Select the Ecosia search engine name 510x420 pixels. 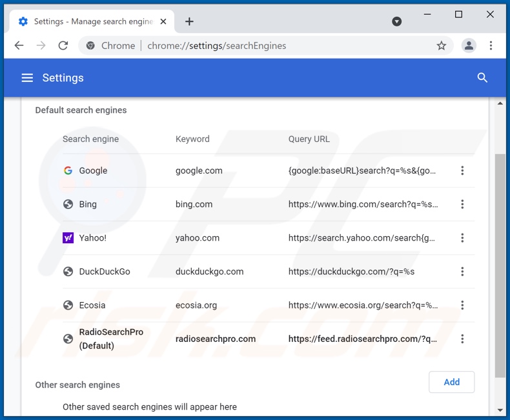coord(92,305)
